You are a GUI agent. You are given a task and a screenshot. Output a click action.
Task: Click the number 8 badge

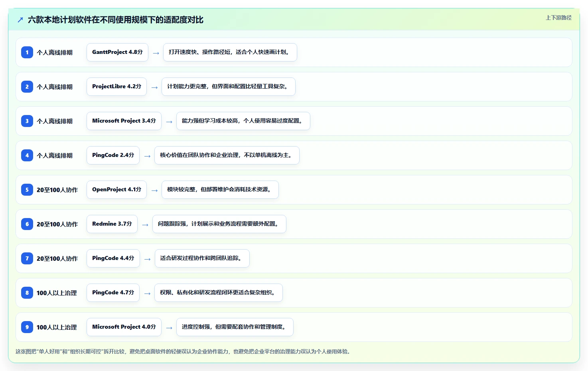pyautogui.click(x=27, y=293)
